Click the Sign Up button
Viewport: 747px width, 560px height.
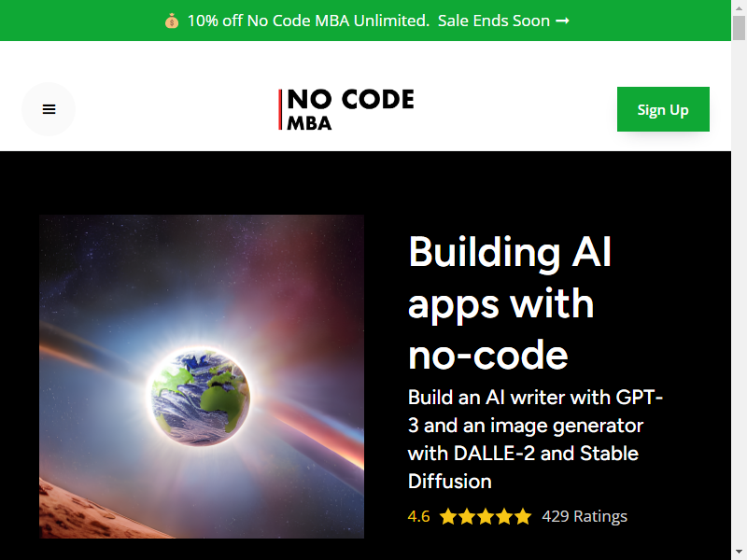[x=663, y=109]
